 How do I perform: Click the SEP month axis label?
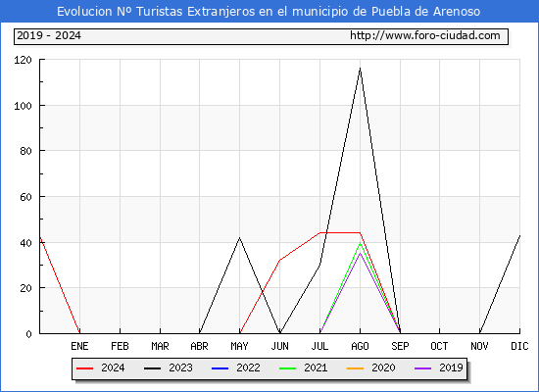(x=400, y=346)
